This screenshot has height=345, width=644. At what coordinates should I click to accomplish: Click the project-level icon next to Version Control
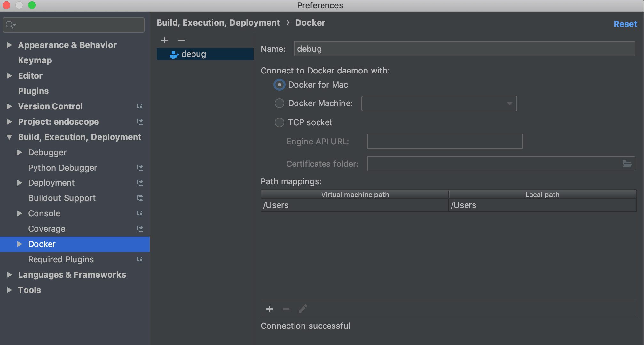pos(140,106)
